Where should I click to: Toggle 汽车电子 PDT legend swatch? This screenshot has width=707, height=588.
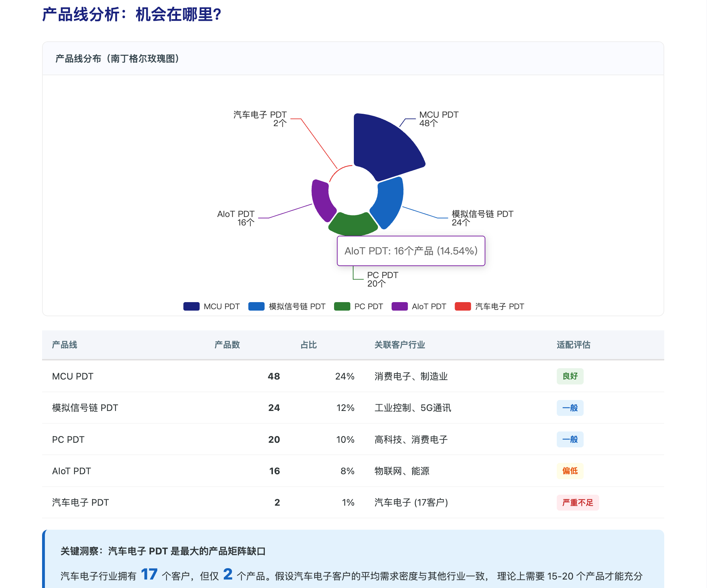[463, 306]
